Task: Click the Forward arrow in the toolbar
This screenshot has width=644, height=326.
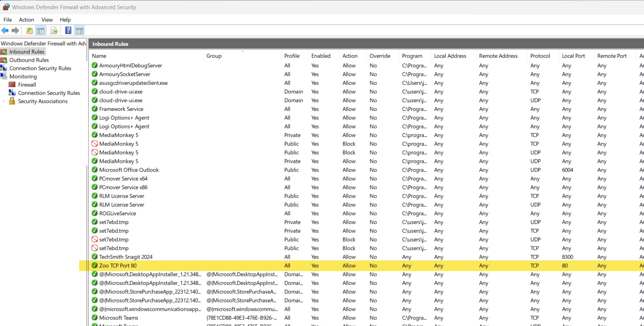Action: click(15, 31)
